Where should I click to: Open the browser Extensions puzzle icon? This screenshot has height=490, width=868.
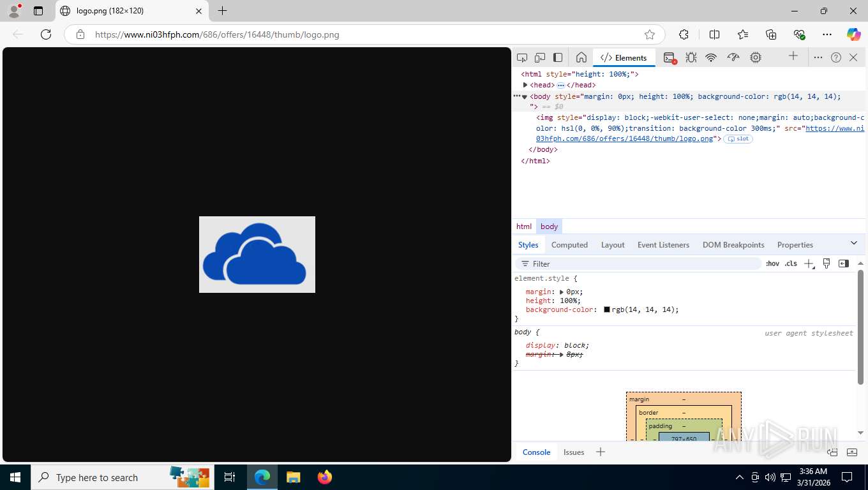684,34
